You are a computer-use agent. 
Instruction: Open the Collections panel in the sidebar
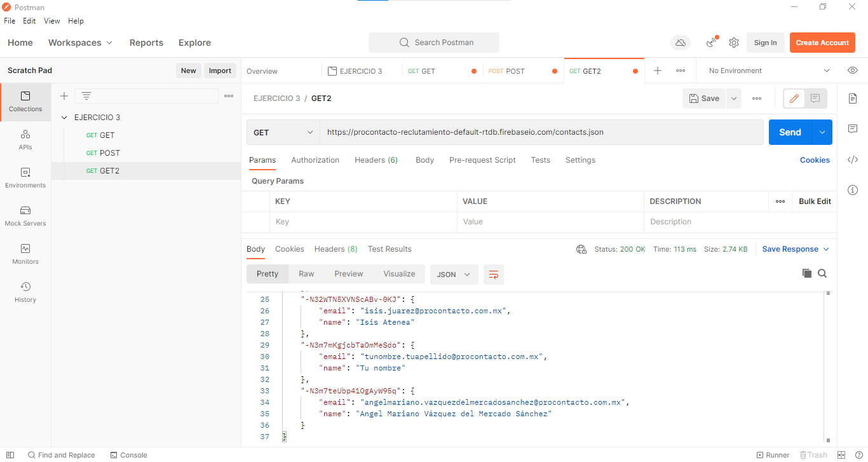click(x=25, y=102)
